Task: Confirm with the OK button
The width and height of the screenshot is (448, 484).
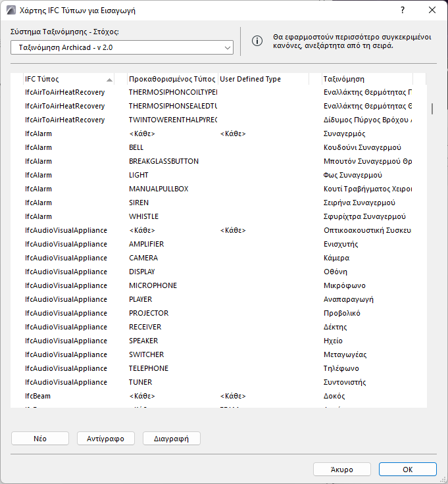Action: coord(408,469)
